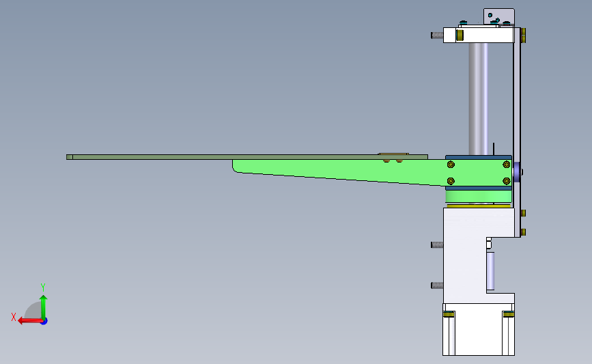Image resolution: width=592 pixels, height=364 pixels.
Task: Select the stepper motor body at the bottom
Action: (x=479, y=329)
